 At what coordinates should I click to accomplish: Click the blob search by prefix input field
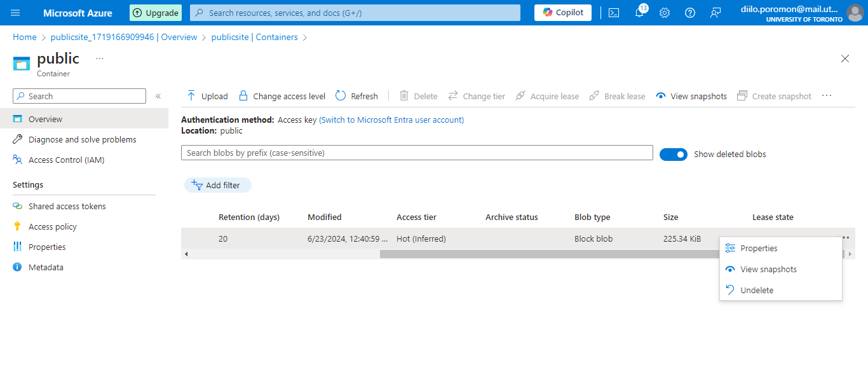416,153
